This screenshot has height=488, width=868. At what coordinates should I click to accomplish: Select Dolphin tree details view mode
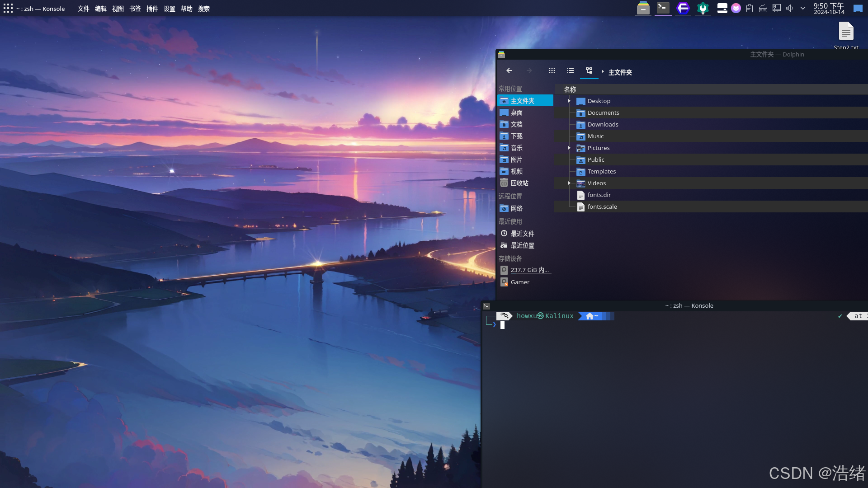(589, 70)
